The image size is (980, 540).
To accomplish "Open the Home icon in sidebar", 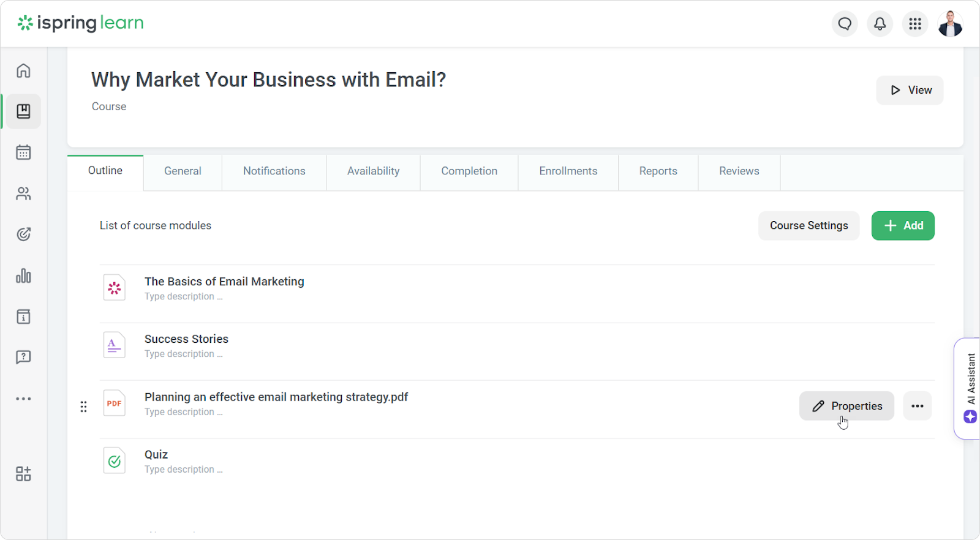I will [23, 70].
